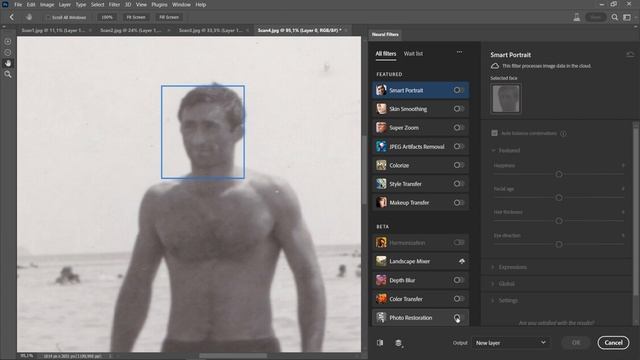Enable the Color Transfer filter switch
This screenshot has height=360, width=640.
459,299
